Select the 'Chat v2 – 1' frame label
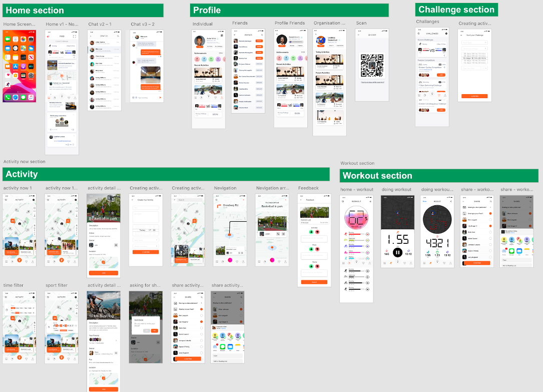The height and width of the screenshot is (392, 543). pos(100,24)
